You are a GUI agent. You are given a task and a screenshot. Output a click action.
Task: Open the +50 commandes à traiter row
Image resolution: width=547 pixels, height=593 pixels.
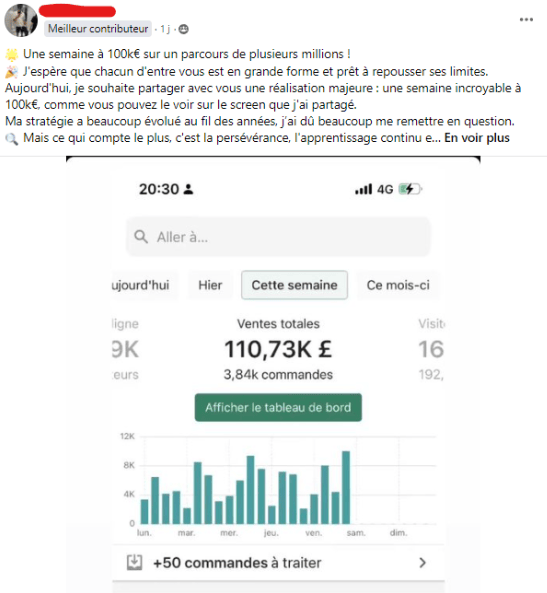pyautogui.click(x=278, y=563)
